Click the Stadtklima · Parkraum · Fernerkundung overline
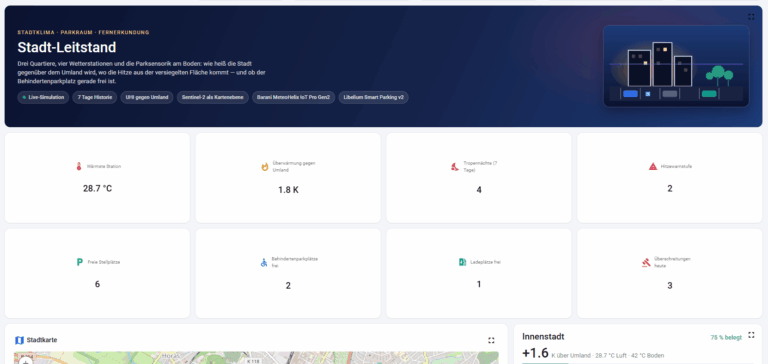The height and width of the screenshot is (364, 768). click(x=83, y=32)
